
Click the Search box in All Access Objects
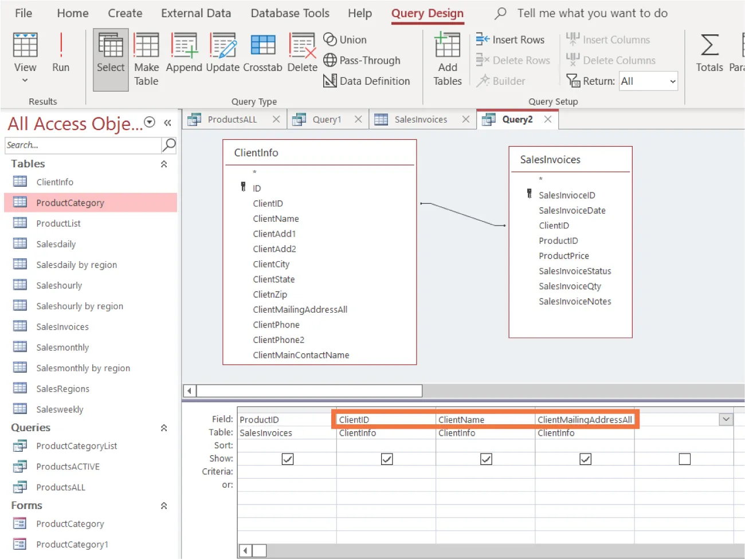pyautogui.click(x=82, y=145)
